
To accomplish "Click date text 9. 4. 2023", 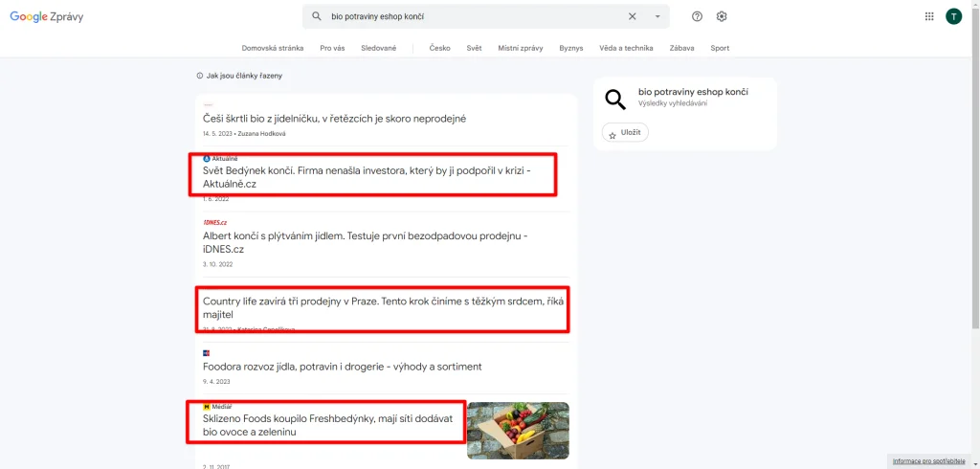I will (215, 381).
